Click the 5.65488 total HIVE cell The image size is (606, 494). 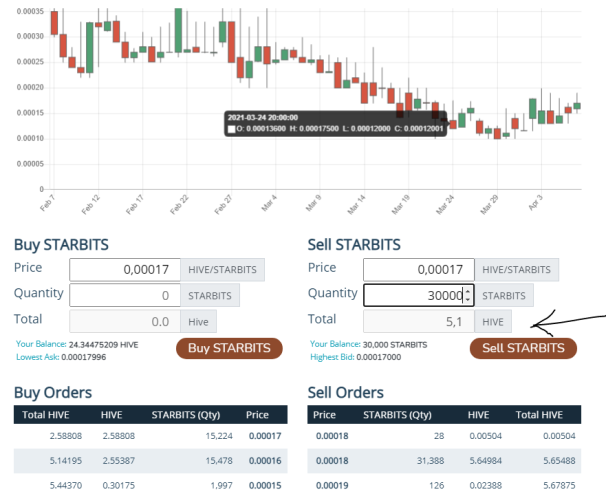coord(559,461)
